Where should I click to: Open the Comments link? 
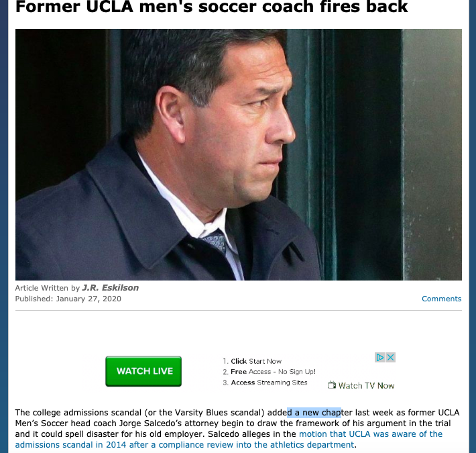point(441,299)
